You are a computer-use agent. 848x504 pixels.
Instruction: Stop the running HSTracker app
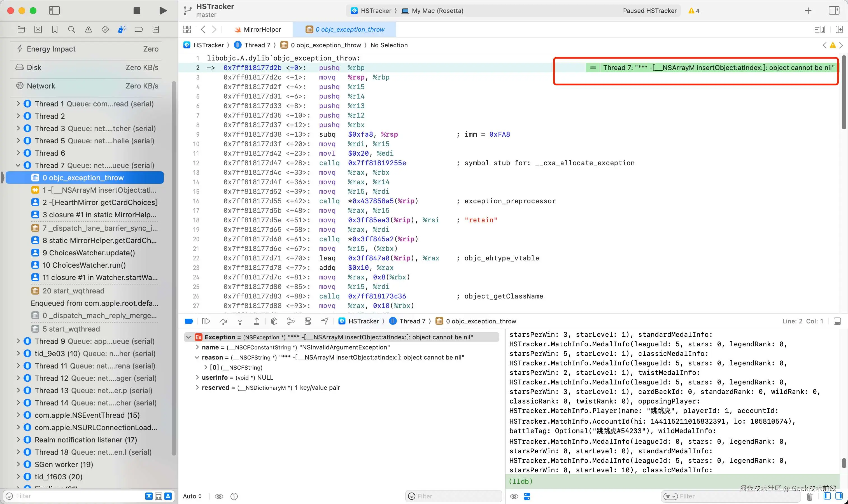[137, 11]
